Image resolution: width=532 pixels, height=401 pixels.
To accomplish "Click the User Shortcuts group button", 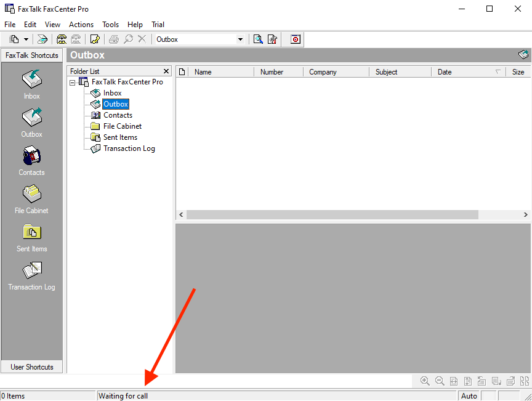I will coord(32,367).
